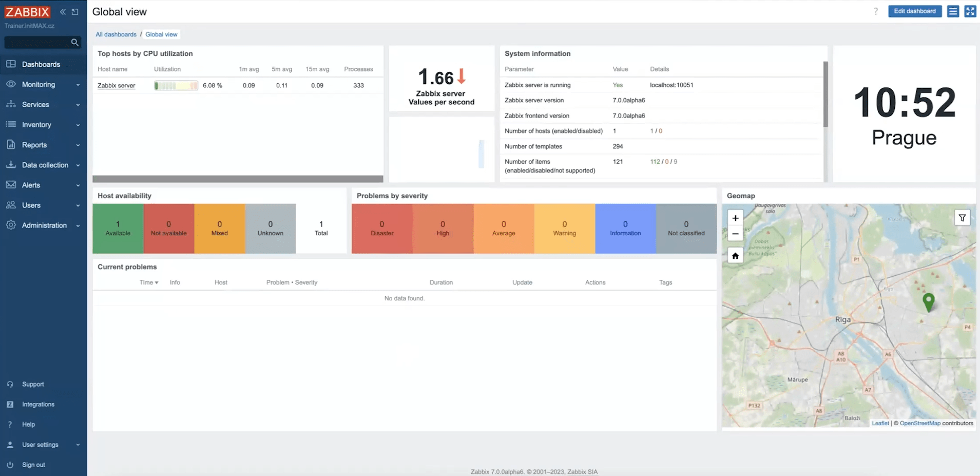Enable kiosk fullscreen mode
Screen dimensions: 980x476
pos(970,11)
